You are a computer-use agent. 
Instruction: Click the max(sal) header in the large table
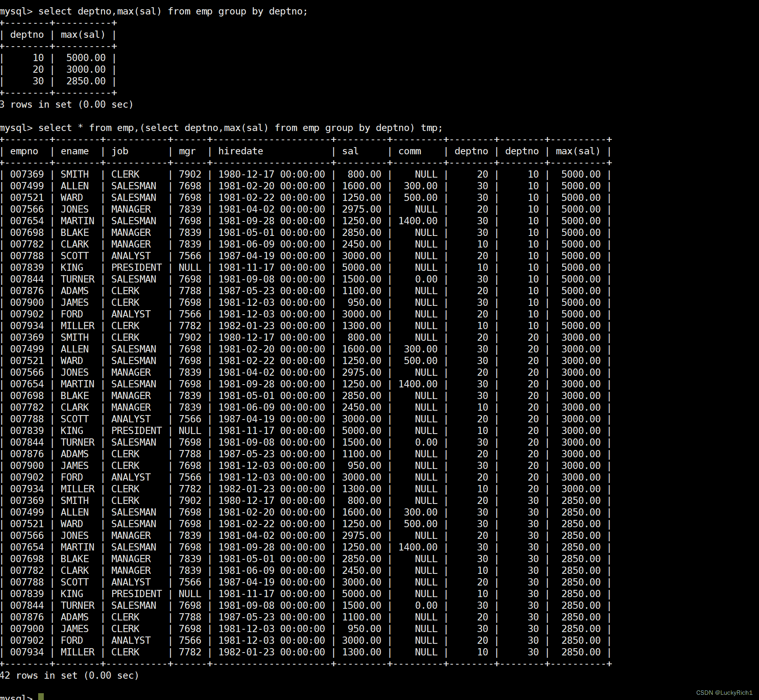(x=577, y=151)
